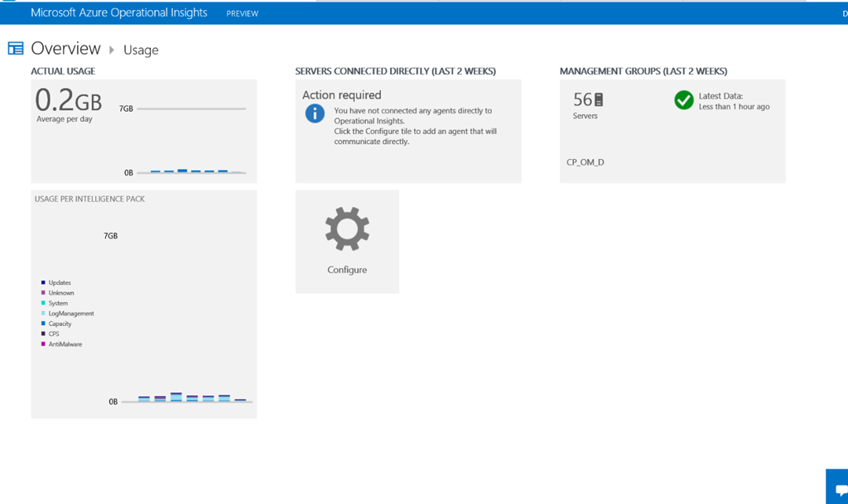Click the tallest bar in intelligence pack chart
Screen dimensions: 848x504
coord(176,396)
